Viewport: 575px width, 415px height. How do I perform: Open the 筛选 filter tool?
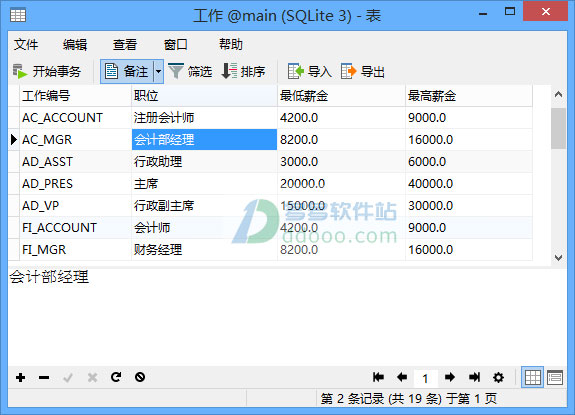click(190, 71)
